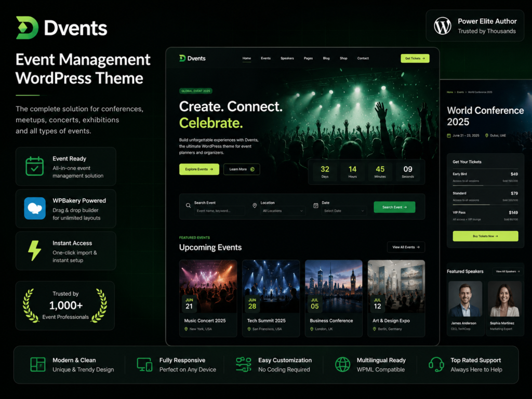Open the Tech Summit 2025 event thumbnail
The image size is (532, 399).
271,286
